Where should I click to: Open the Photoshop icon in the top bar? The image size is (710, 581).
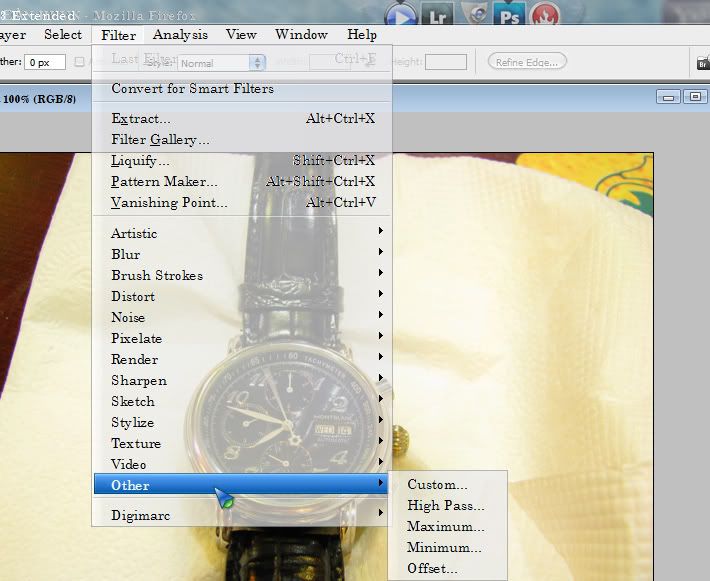click(509, 14)
